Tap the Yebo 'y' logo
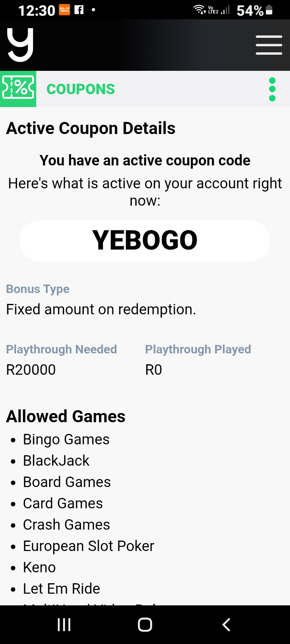This screenshot has height=644, width=290. [x=20, y=45]
